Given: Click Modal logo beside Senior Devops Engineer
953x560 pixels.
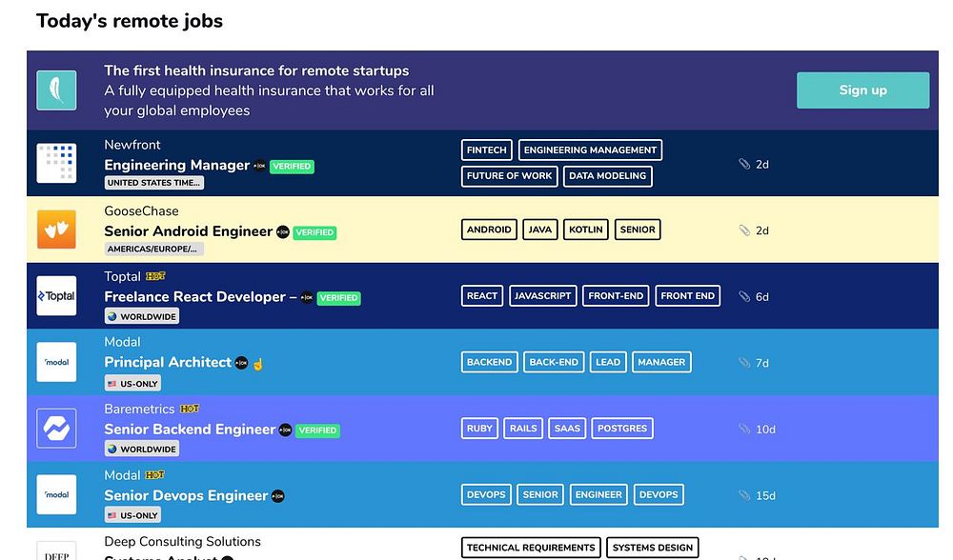Looking at the screenshot, I should click(56, 494).
